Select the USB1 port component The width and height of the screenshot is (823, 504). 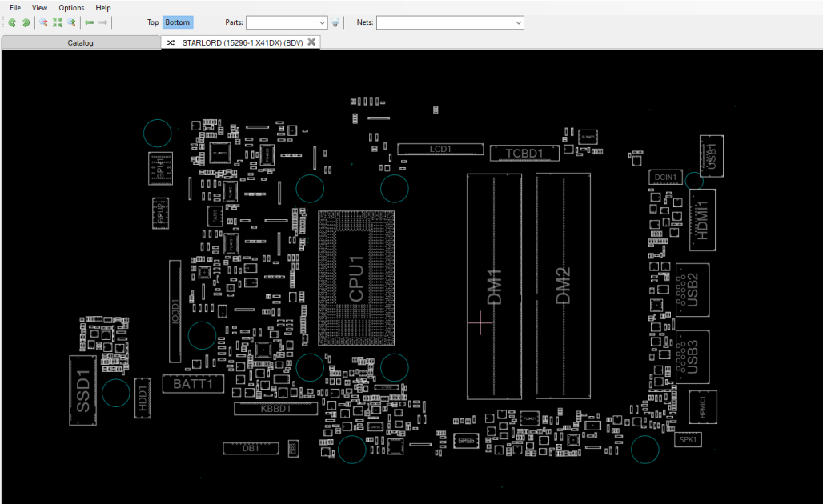pyautogui.click(x=712, y=156)
